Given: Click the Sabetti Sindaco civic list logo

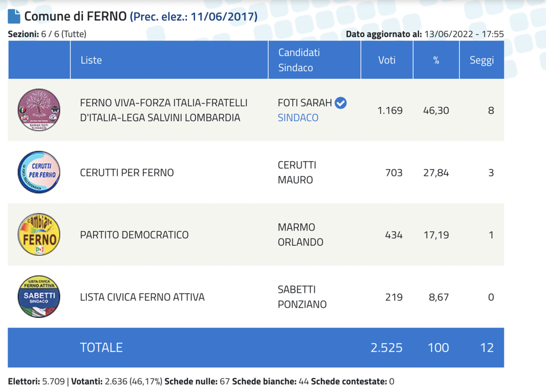Looking at the screenshot, I should [39, 297].
